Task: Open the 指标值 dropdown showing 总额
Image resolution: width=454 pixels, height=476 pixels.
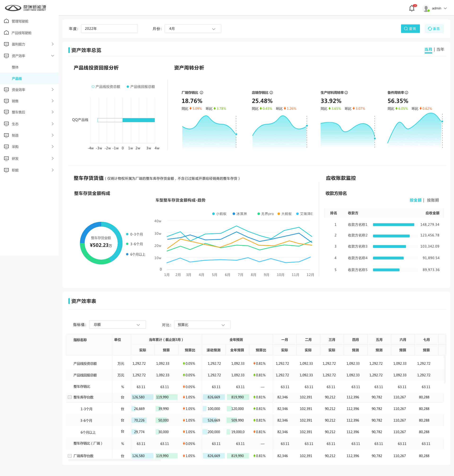Action: (117, 325)
